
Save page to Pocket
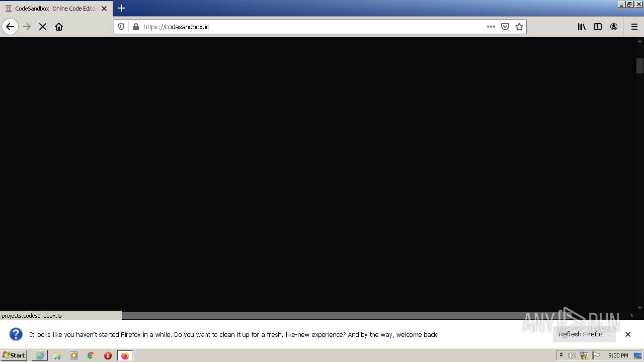click(505, 27)
